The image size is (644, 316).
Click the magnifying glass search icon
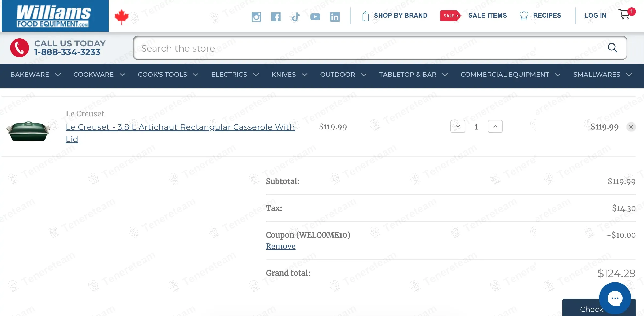point(612,48)
